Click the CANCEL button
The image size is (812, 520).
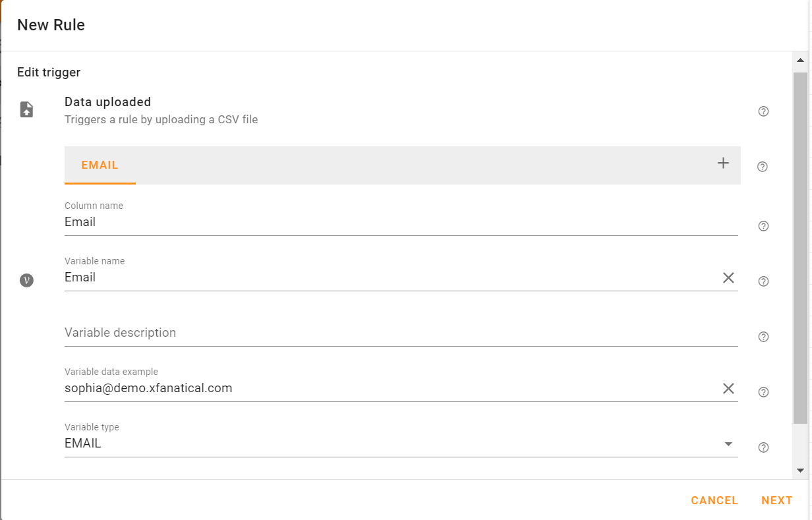(x=714, y=500)
